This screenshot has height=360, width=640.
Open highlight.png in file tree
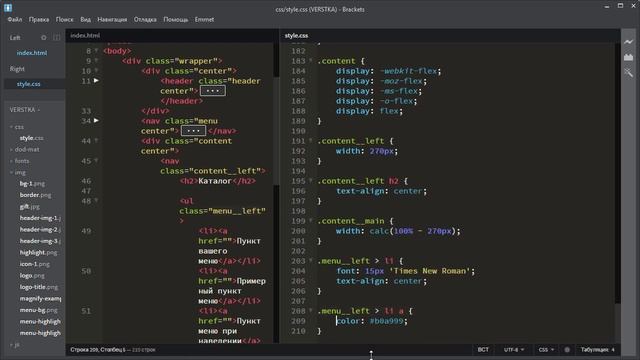[x=38, y=253]
